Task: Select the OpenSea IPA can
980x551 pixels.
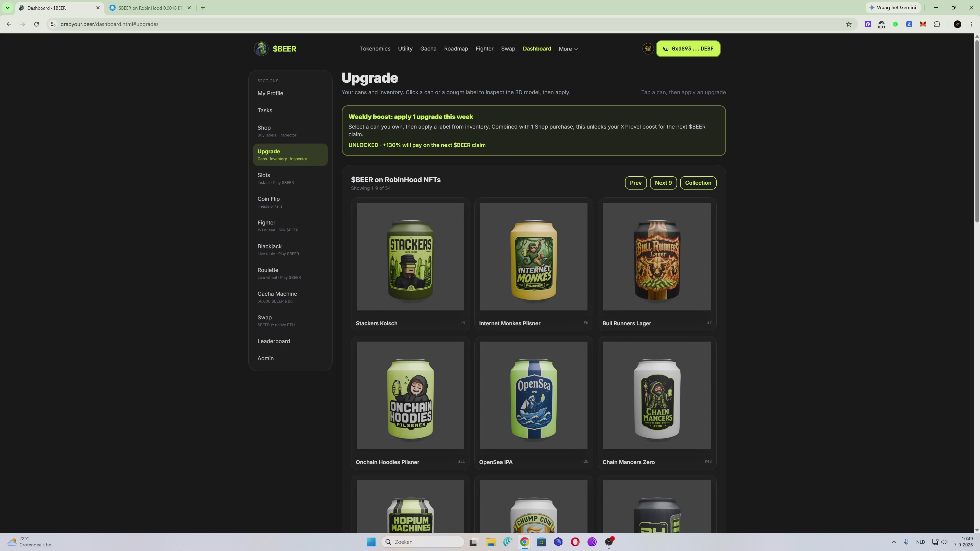Action: click(533, 403)
